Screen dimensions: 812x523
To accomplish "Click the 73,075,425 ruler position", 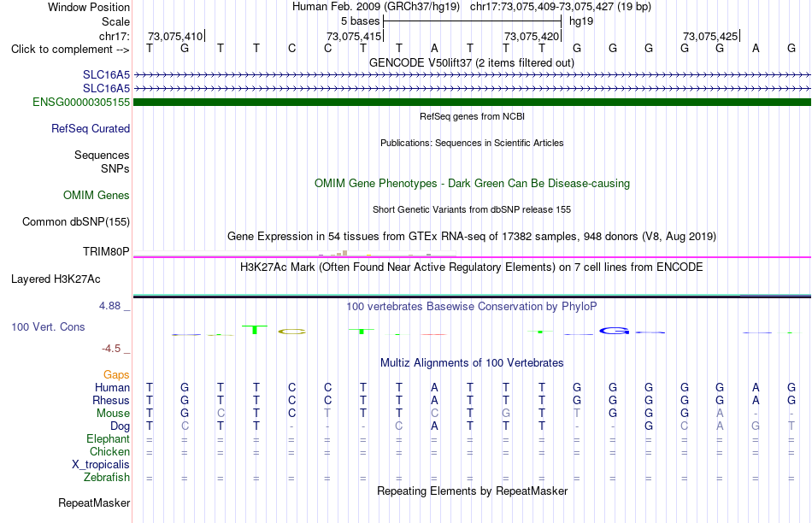I will 710,36.
